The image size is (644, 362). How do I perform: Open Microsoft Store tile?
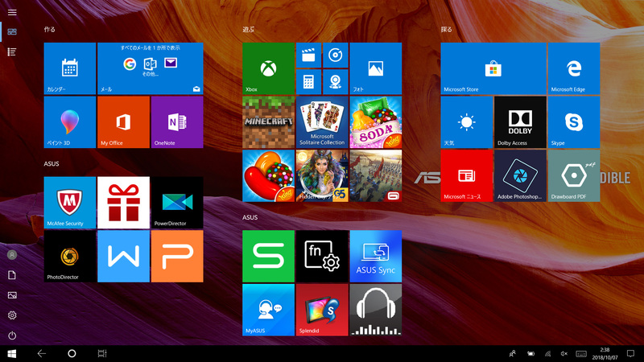[x=493, y=68]
